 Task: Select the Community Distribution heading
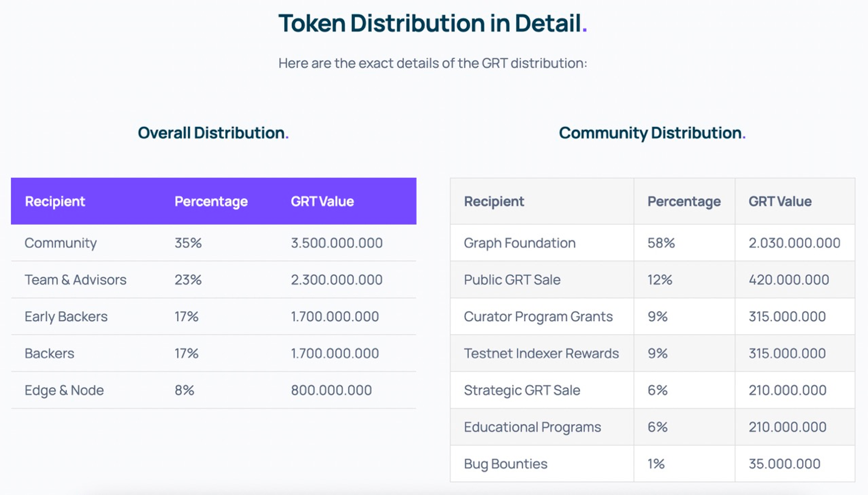pyautogui.click(x=652, y=133)
